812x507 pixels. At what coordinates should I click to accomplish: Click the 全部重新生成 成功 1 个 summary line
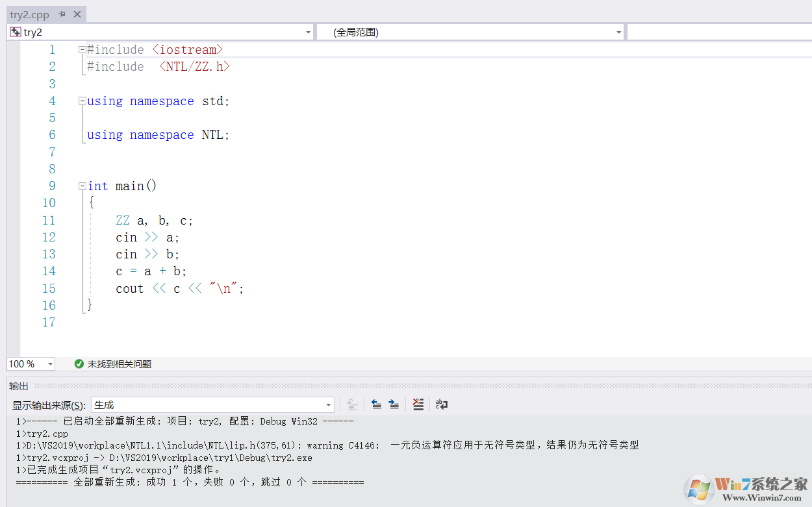pos(190,482)
